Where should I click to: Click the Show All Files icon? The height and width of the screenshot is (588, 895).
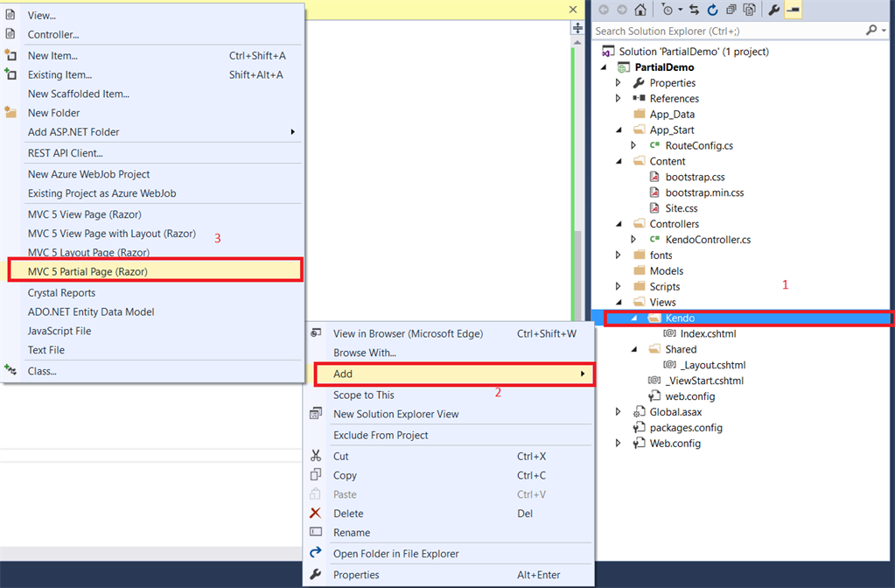pyautogui.click(x=750, y=10)
